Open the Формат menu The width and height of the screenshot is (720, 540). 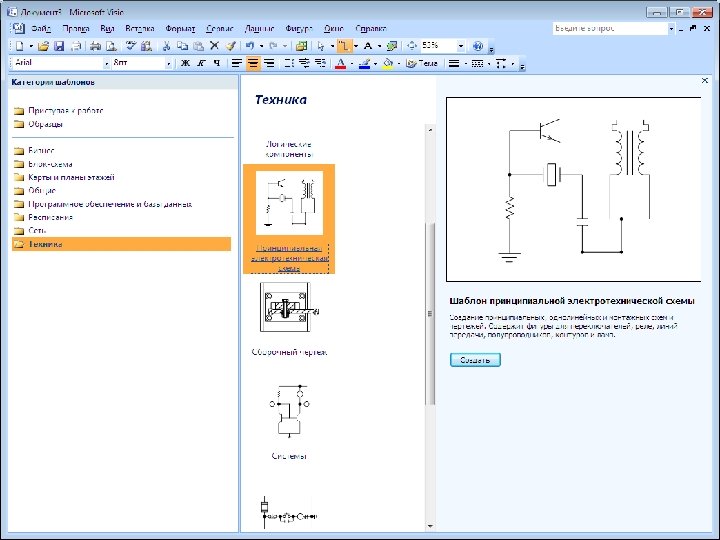pyautogui.click(x=181, y=29)
